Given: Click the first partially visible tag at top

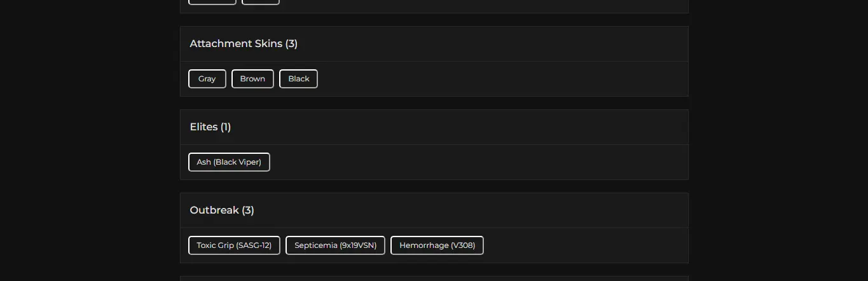Looking at the screenshot, I should point(212,2).
